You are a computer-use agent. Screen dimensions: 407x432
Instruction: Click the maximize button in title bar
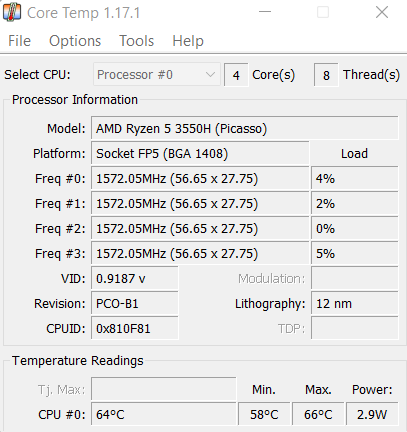pyautogui.click(x=323, y=12)
